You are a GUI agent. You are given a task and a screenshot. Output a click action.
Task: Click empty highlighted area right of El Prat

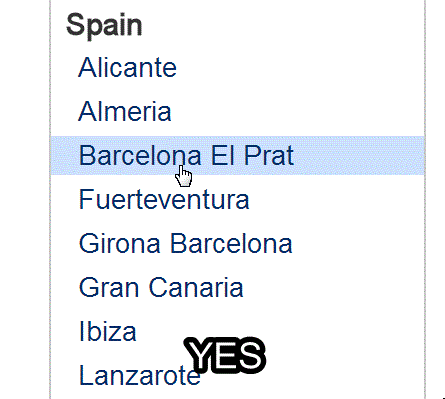pyautogui.click(x=358, y=155)
